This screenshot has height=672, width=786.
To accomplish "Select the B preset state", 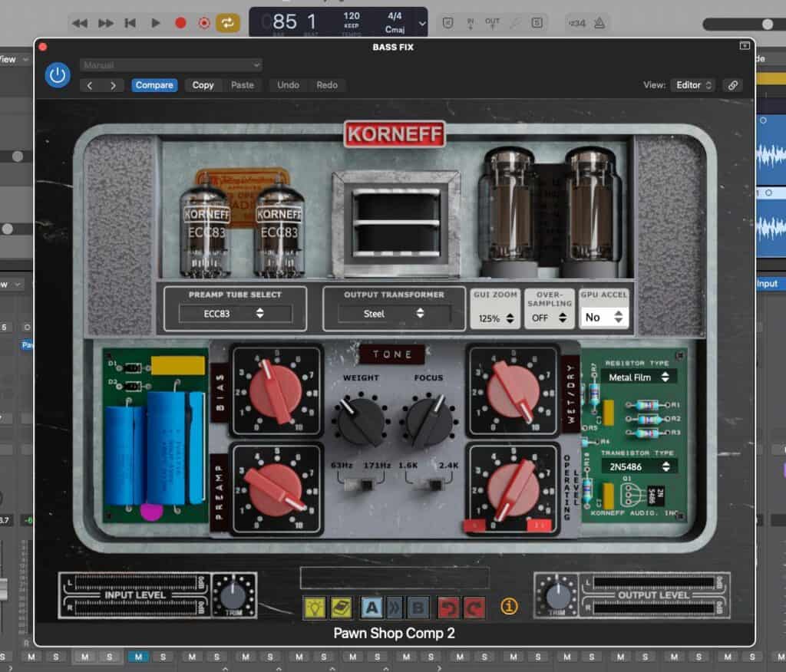I will pos(418,608).
